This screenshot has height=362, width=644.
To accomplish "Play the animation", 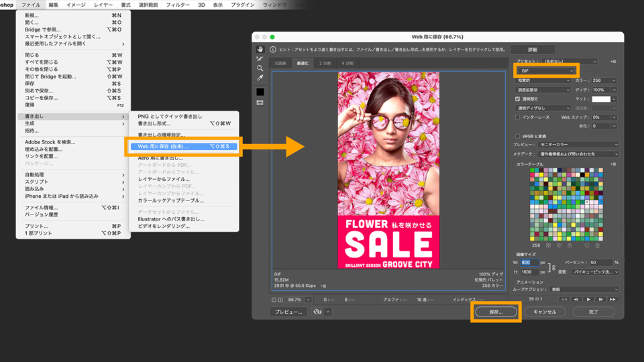I will pos(588,299).
